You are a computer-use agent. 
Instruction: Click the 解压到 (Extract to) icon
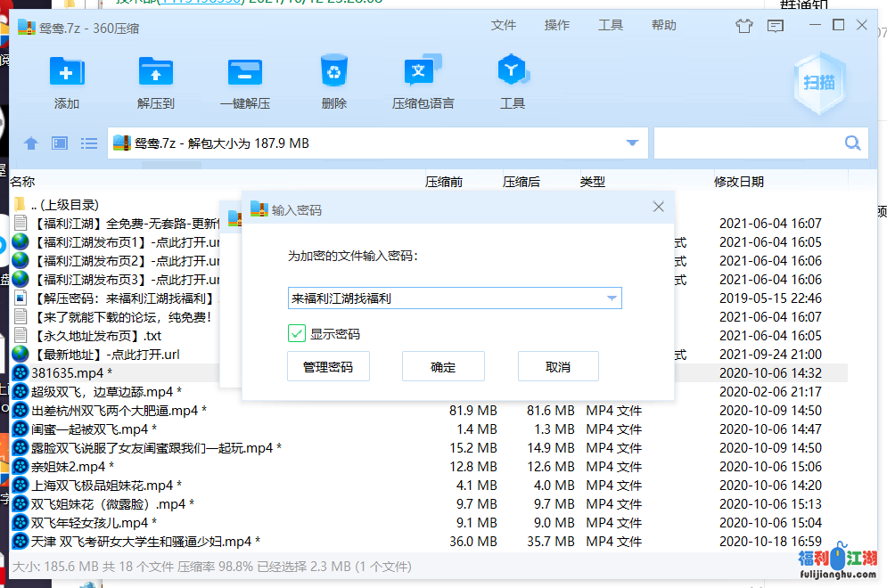coord(156,72)
